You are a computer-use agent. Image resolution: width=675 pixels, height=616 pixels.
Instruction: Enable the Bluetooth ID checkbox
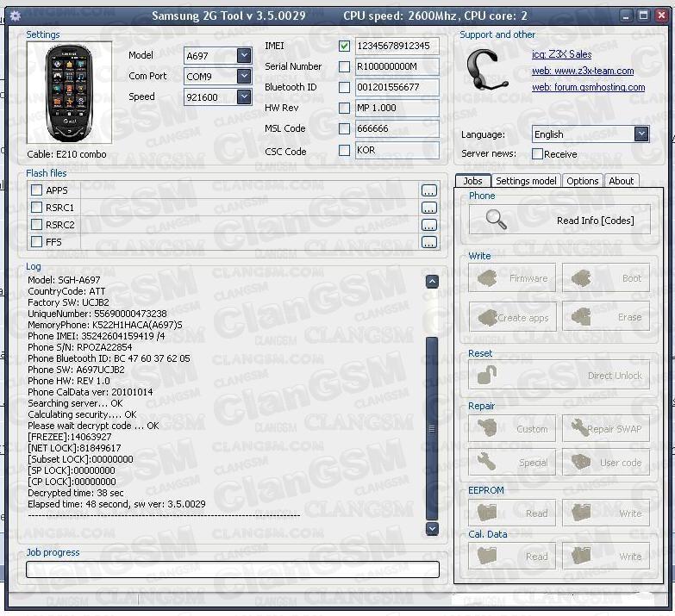344,87
